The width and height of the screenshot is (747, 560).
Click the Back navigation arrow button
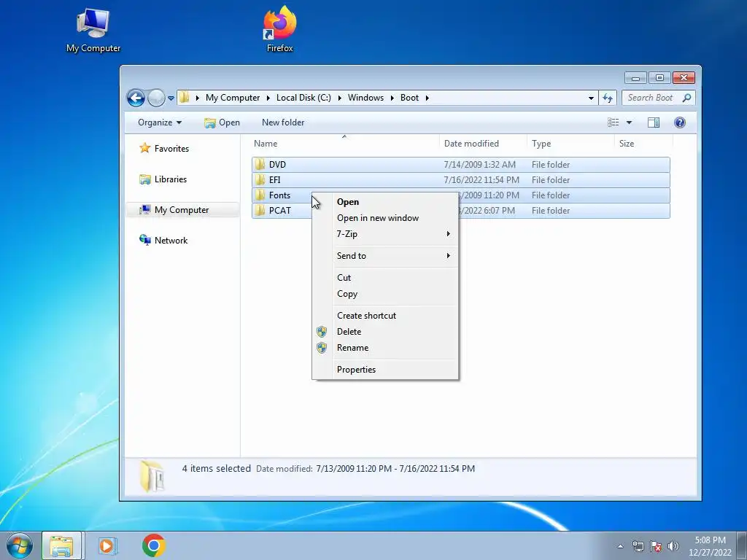(136, 98)
